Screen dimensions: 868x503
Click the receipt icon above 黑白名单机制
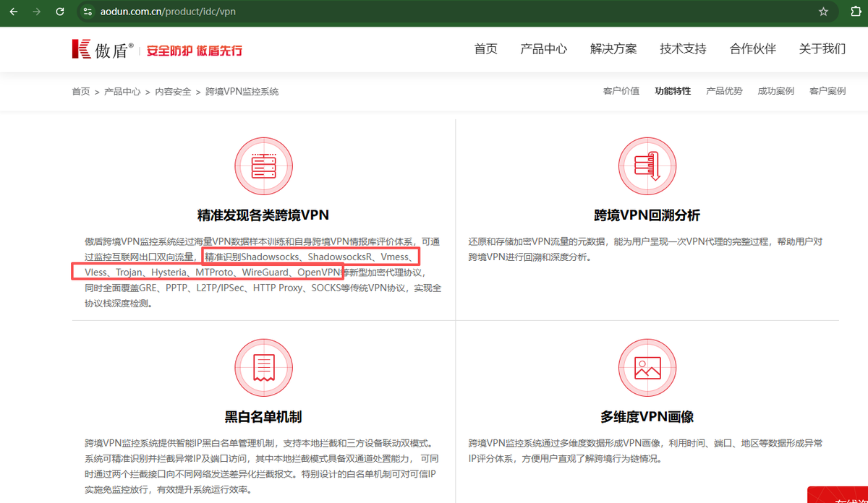(263, 367)
